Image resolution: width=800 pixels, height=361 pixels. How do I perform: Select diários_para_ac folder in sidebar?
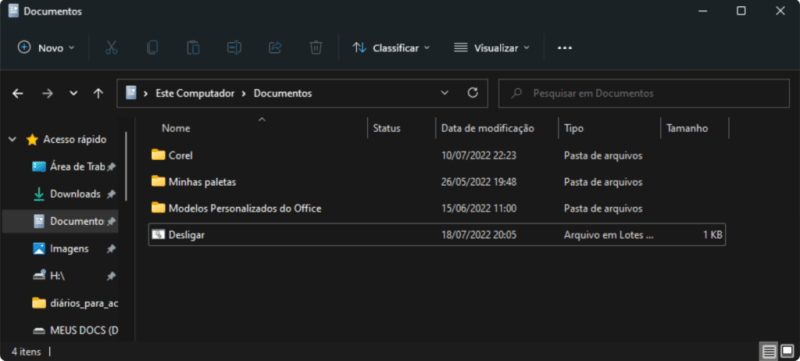[x=74, y=303]
